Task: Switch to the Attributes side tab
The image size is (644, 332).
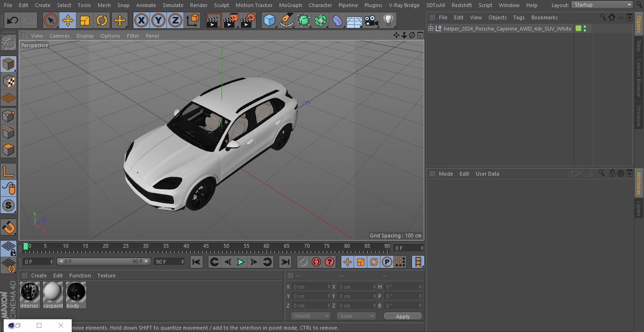Action: tap(639, 184)
